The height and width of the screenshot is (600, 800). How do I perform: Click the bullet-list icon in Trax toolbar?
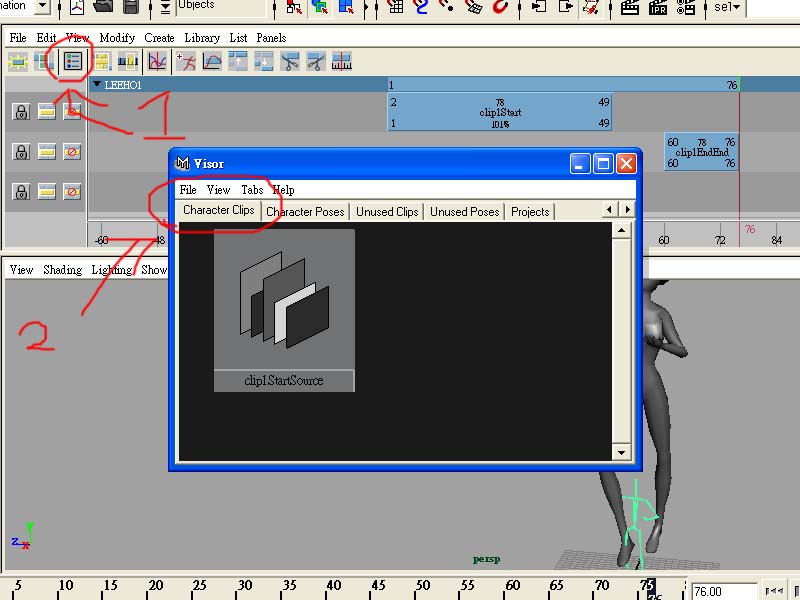[72, 62]
